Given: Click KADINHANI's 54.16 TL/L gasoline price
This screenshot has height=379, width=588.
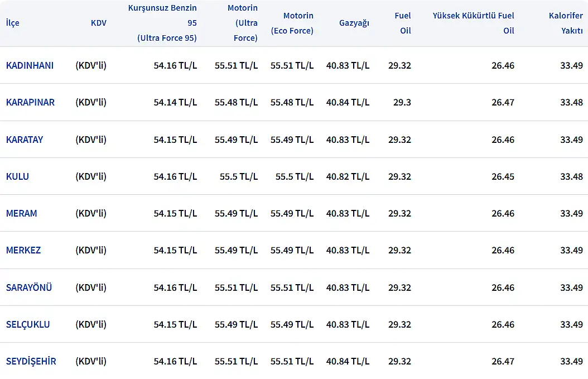Looking at the screenshot, I should coord(175,65).
